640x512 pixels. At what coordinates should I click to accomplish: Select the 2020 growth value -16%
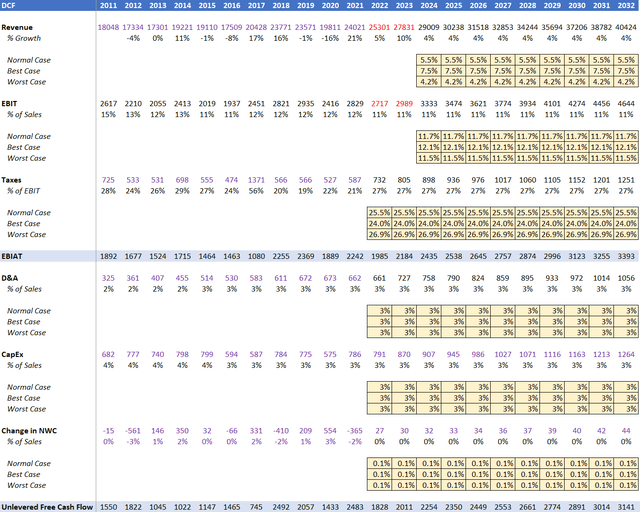pyautogui.click(x=330, y=38)
